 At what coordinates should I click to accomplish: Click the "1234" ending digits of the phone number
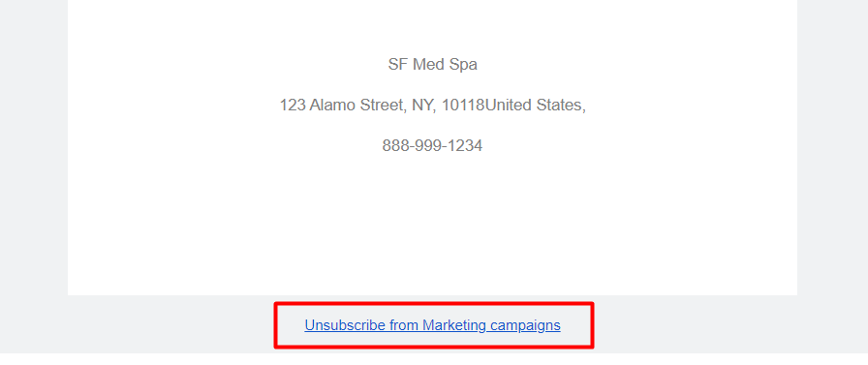(465, 146)
